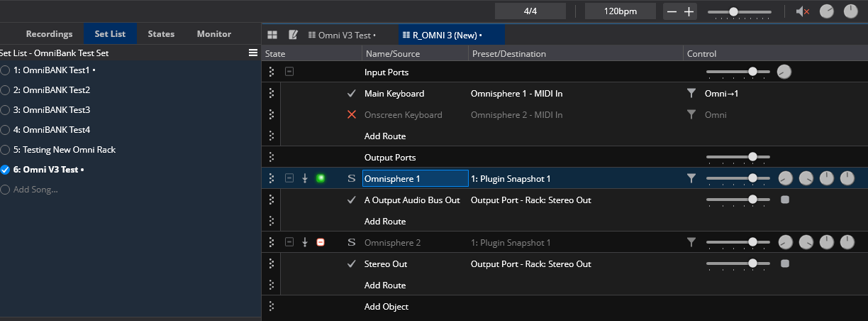Click the Omnisphere 2 row handle
Image resolution: width=868 pixels, height=321 pixels.
pos(272,242)
